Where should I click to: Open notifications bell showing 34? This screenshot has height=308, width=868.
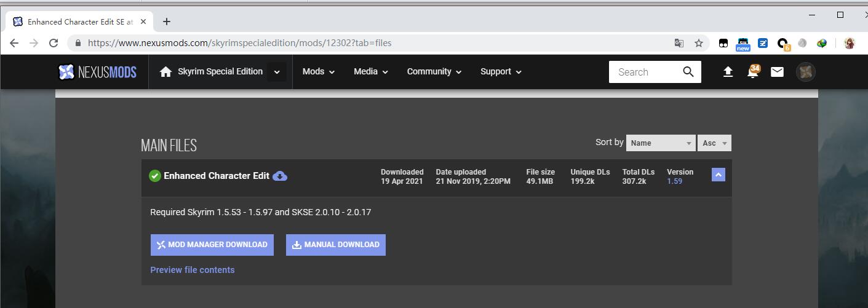pos(753,71)
